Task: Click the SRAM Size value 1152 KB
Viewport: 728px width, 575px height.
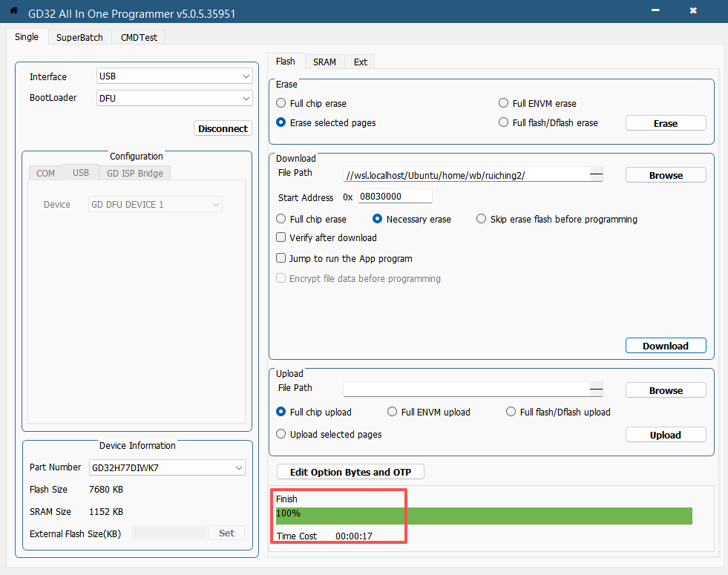Action: (x=106, y=511)
